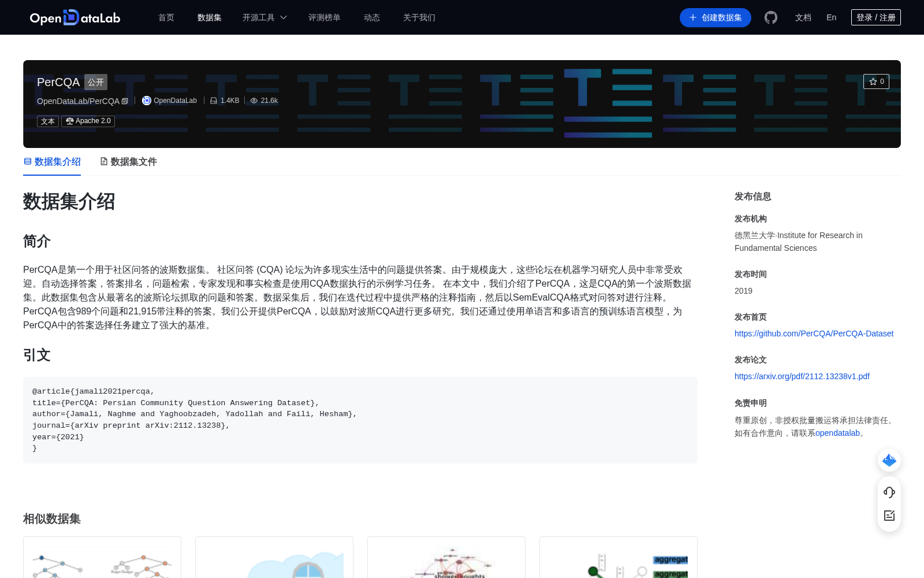Image resolution: width=924 pixels, height=578 pixels.
Task: Open 关于我们 in navigation bar
Action: (419, 17)
